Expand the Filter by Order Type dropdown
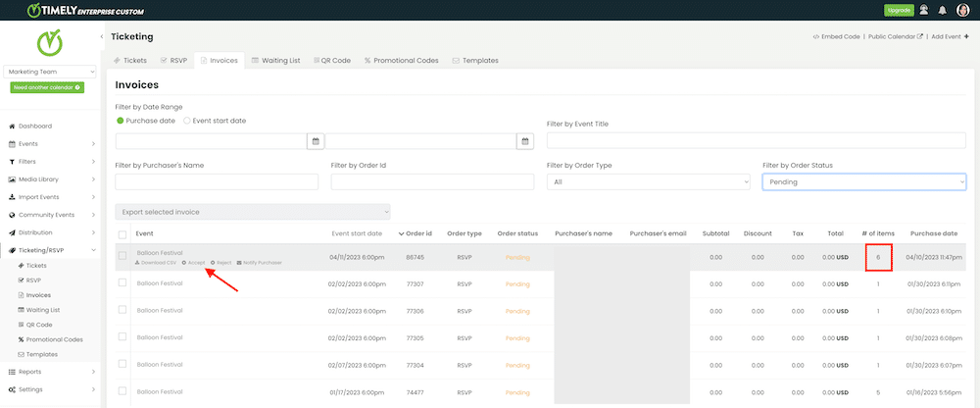 (x=648, y=181)
